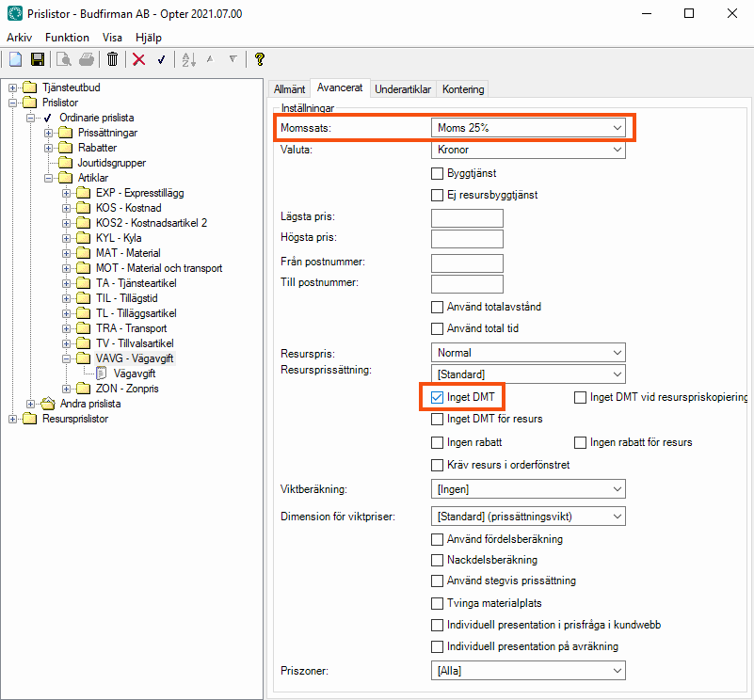
Task: Collapse the VAVG - Vägavgift node
Action: (66, 358)
